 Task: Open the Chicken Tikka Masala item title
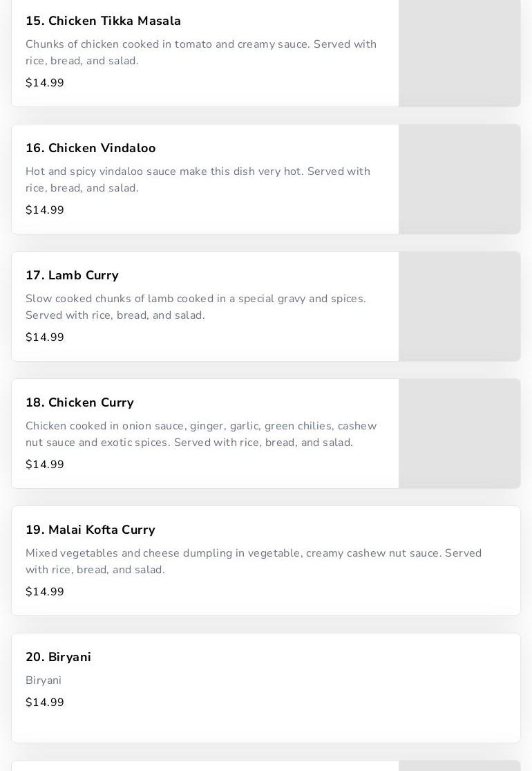[x=103, y=21]
